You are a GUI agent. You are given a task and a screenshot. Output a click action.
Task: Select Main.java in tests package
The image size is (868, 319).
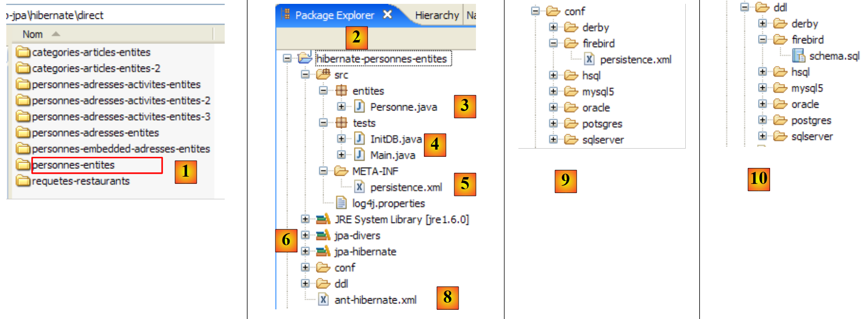392,155
